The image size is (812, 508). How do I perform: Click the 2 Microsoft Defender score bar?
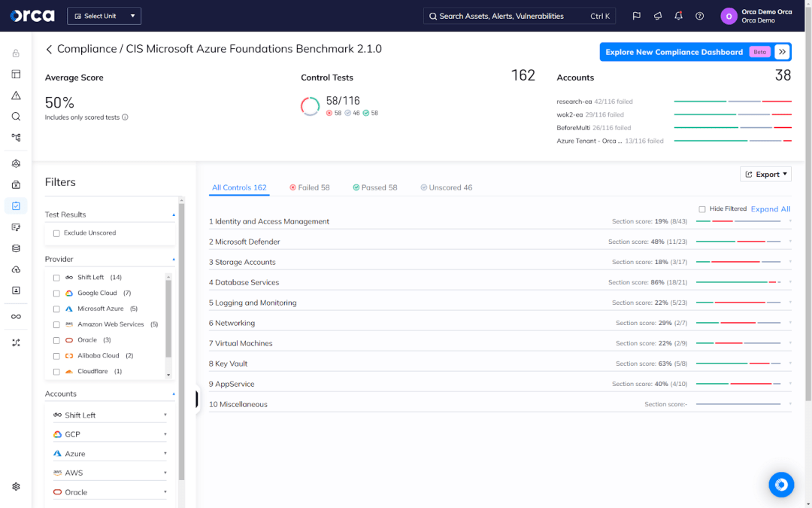[738, 242]
